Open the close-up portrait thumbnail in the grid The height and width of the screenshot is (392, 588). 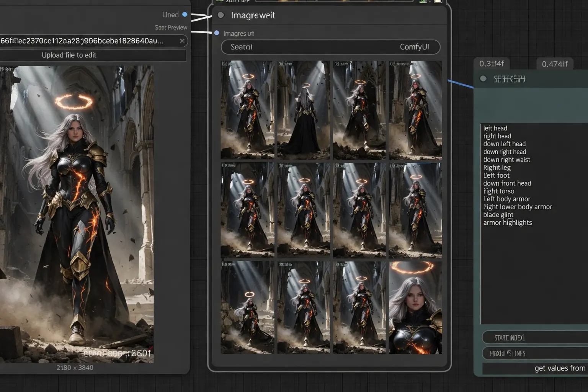415,308
